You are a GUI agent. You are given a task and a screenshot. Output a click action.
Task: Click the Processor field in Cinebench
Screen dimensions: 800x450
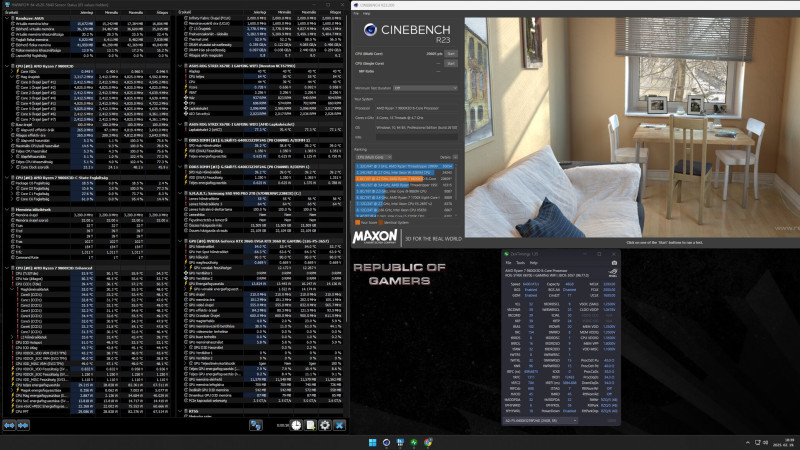click(417, 108)
